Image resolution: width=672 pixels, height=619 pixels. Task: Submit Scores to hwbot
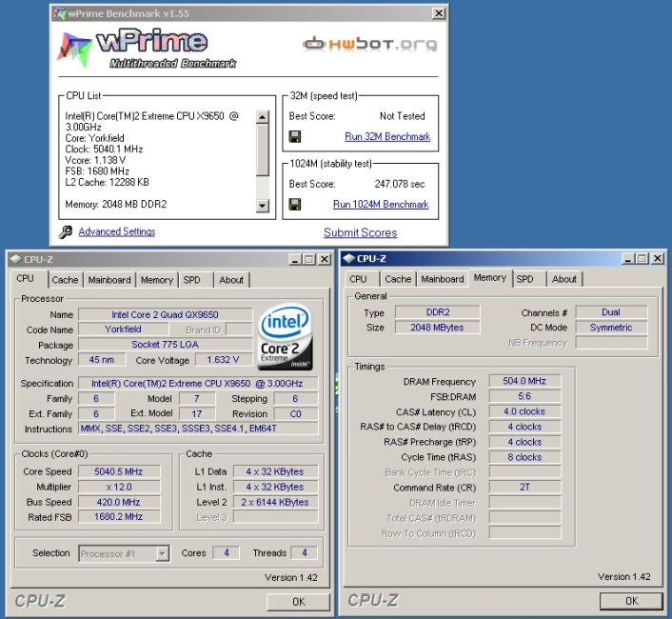point(361,232)
